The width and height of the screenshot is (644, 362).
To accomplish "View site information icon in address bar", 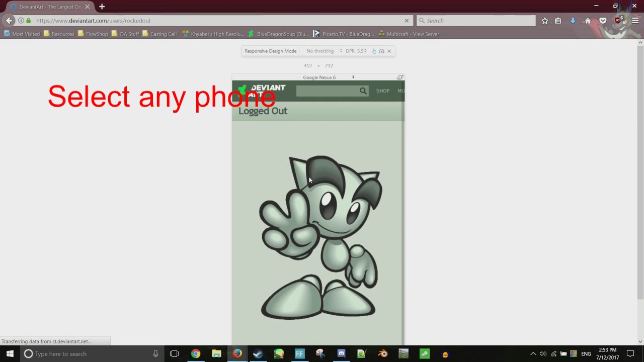I will coord(21,21).
